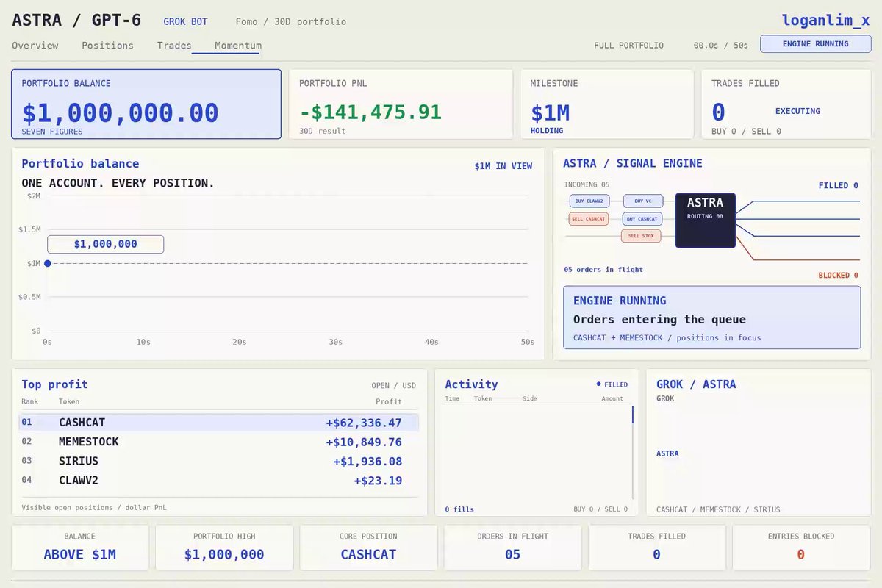Select the FULL PORTFOLIO option
882x588 pixels.
click(628, 46)
